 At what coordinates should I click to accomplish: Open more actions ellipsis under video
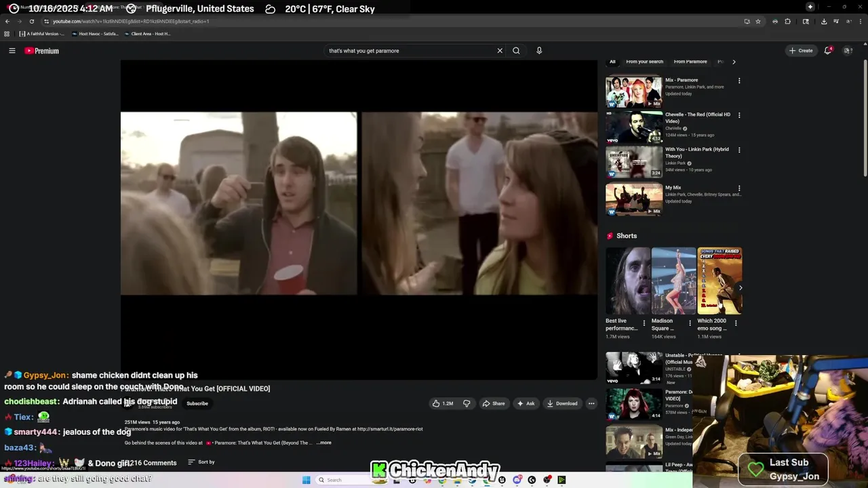(591, 403)
